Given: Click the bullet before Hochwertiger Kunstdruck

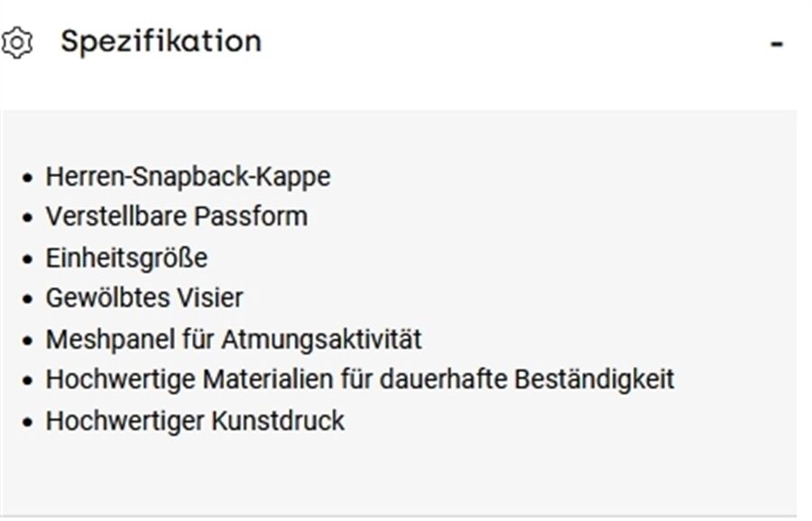Looking at the screenshot, I should 27,422.
